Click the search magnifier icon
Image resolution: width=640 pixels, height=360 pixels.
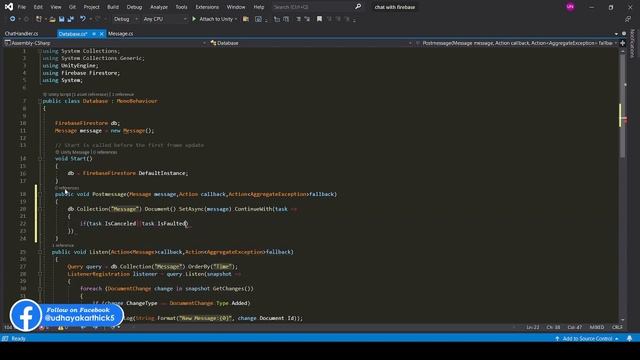click(x=358, y=7)
